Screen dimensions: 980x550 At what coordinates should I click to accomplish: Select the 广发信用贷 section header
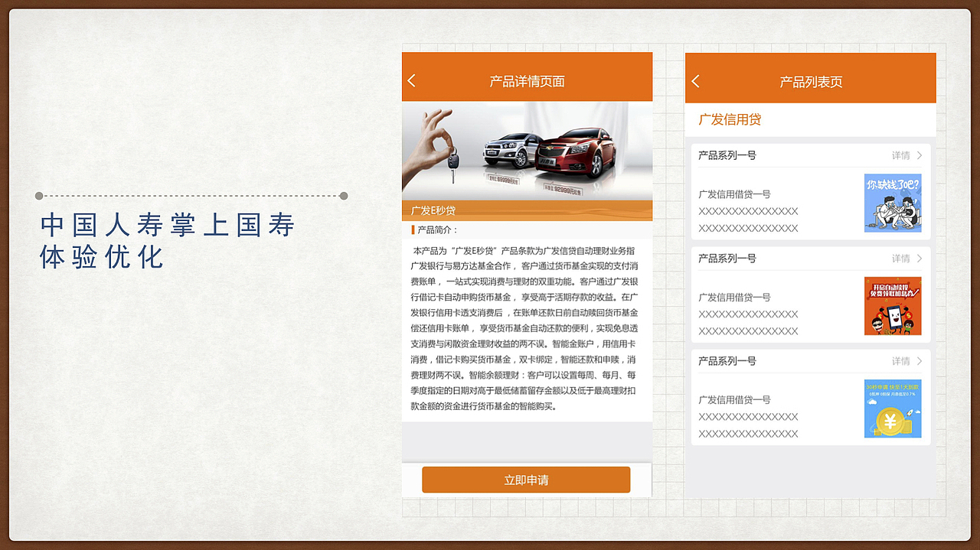[730, 120]
